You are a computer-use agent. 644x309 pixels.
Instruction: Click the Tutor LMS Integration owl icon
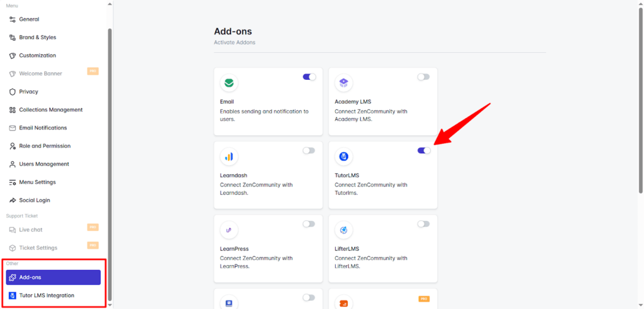(13, 295)
